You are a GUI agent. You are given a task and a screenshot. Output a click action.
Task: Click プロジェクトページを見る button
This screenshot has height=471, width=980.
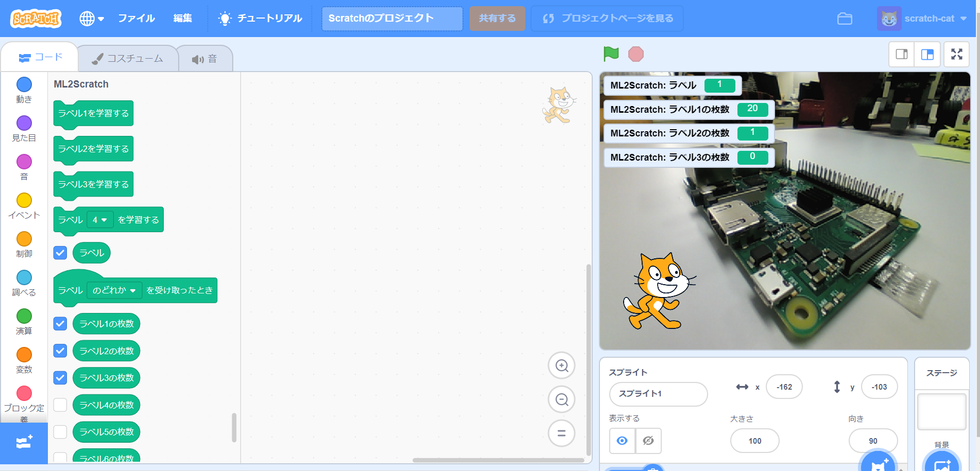pos(607,19)
